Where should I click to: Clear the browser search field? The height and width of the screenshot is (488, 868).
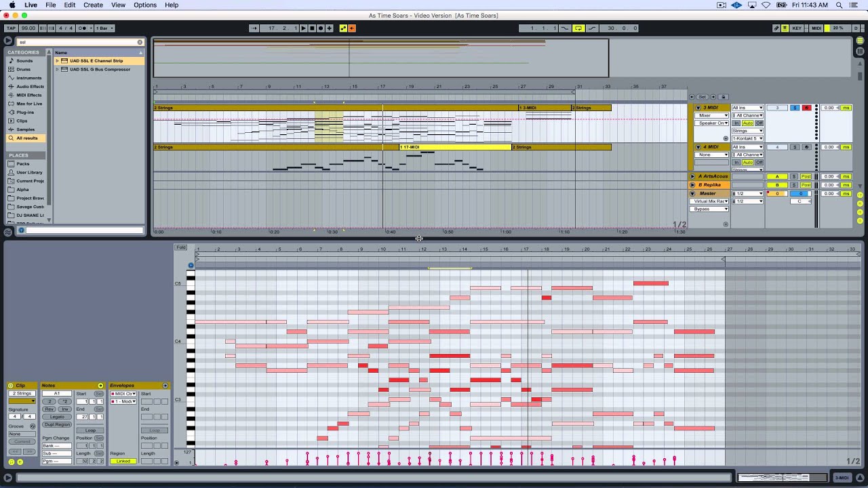[x=140, y=42]
